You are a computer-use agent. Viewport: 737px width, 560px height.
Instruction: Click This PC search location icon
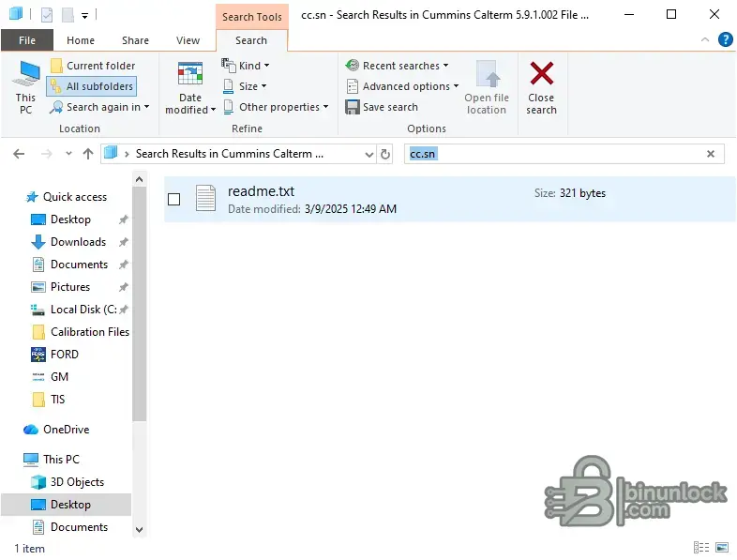[x=26, y=87]
